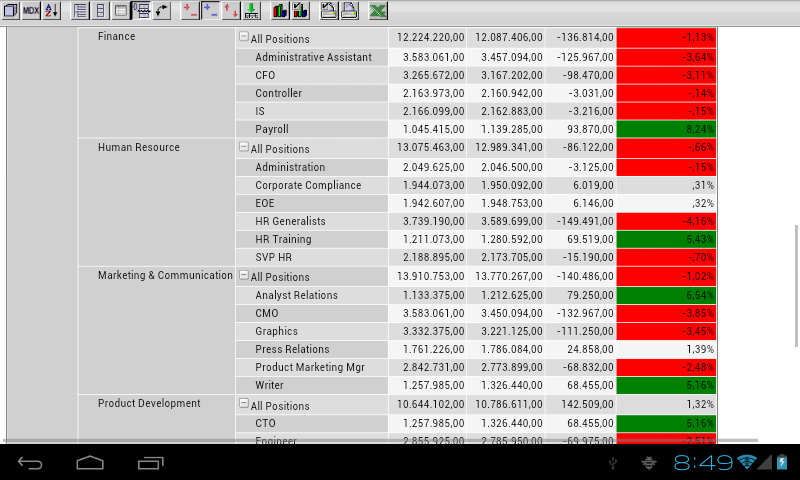Click the EOE position label

(x=265, y=203)
